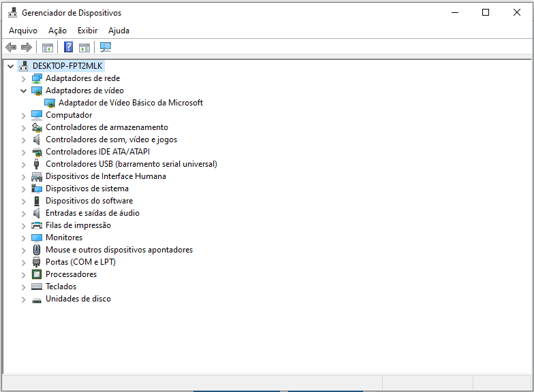
Task: Expand the Controladores USB node
Action: point(23,165)
